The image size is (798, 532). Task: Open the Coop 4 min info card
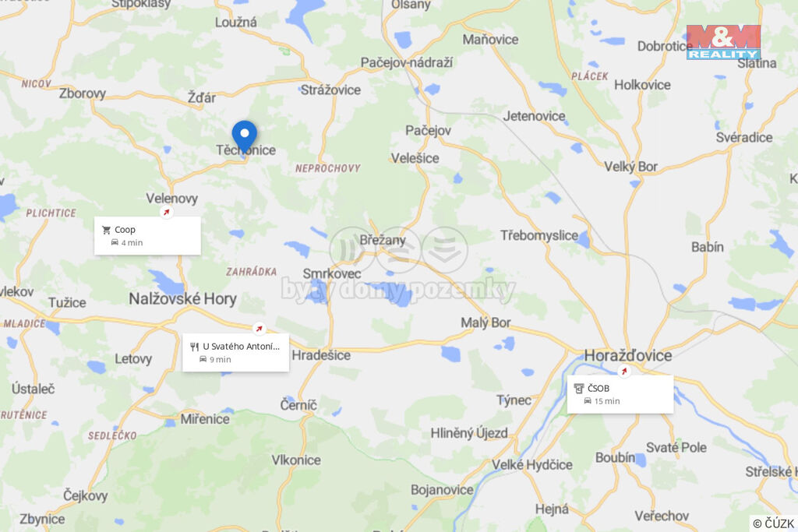tap(147, 235)
